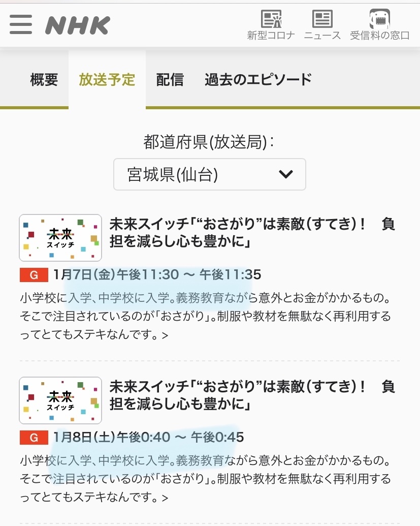Select the 放送予定 tab
Screen dimensions: 420x526
[x=107, y=80]
